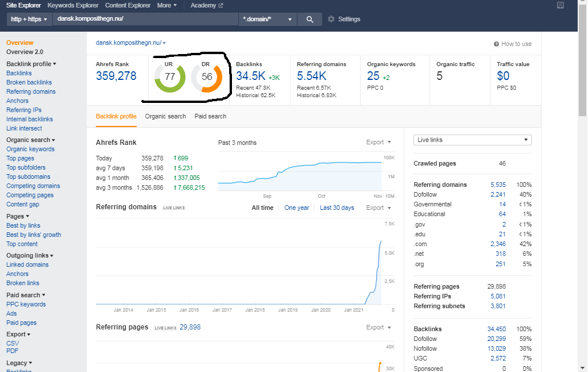Select the Last 30 days range
The image size is (588, 372).
pyautogui.click(x=336, y=208)
